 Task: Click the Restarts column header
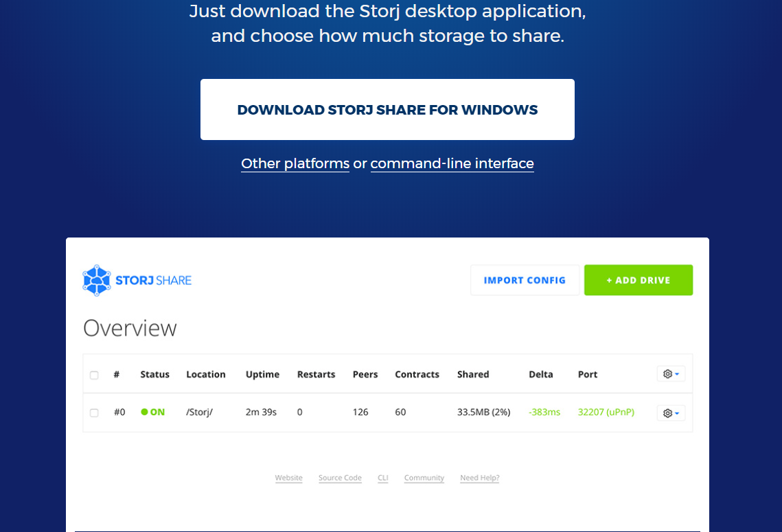[317, 374]
